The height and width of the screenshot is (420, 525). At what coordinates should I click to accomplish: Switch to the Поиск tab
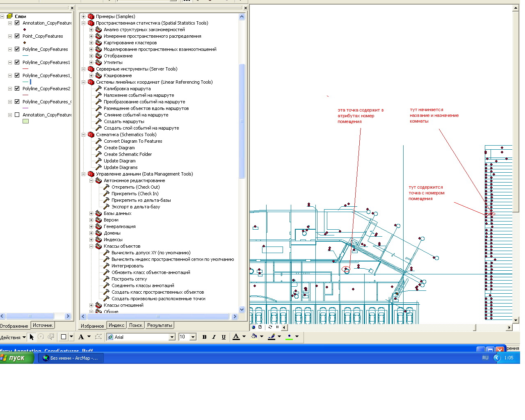(x=135, y=325)
